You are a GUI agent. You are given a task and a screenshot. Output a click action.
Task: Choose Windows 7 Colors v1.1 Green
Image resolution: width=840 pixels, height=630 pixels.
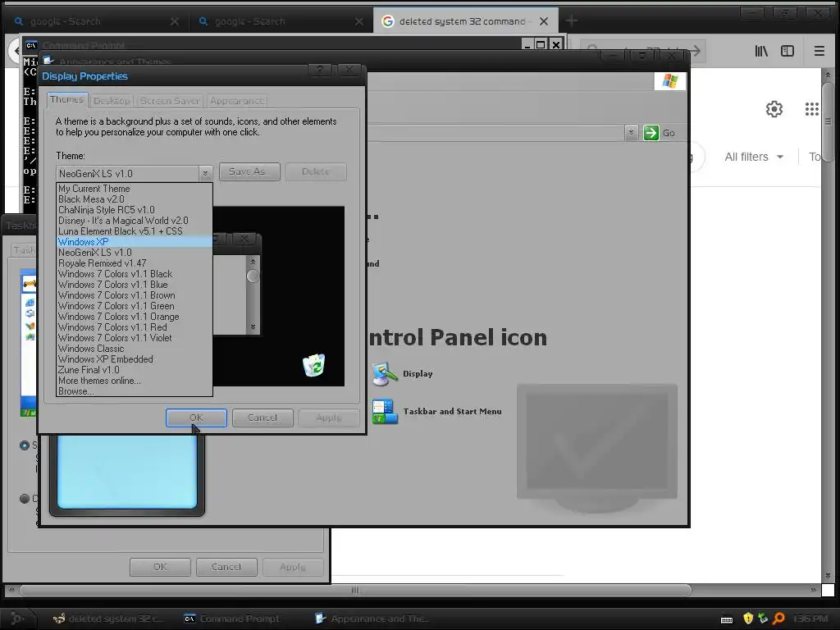pyautogui.click(x=134, y=306)
